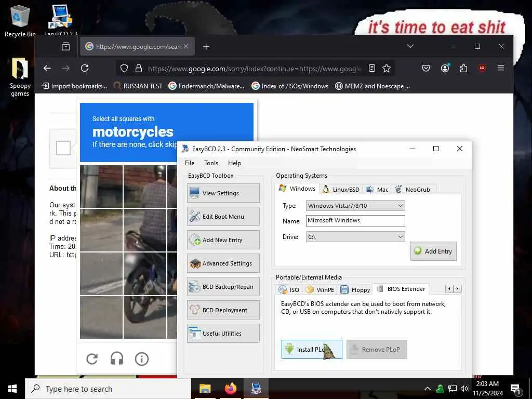This screenshot has height=399, width=532.
Task: Open the EasyBCD File menu
Action: (x=190, y=163)
